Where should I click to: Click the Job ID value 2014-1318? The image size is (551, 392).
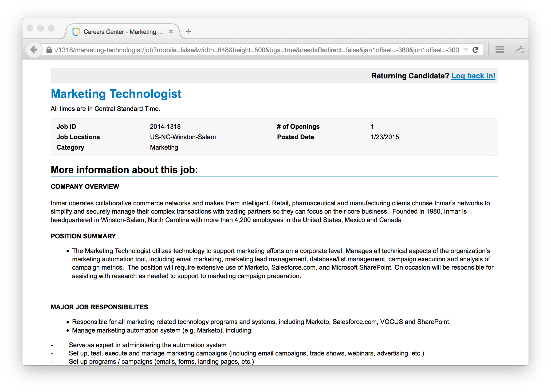coord(165,127)
